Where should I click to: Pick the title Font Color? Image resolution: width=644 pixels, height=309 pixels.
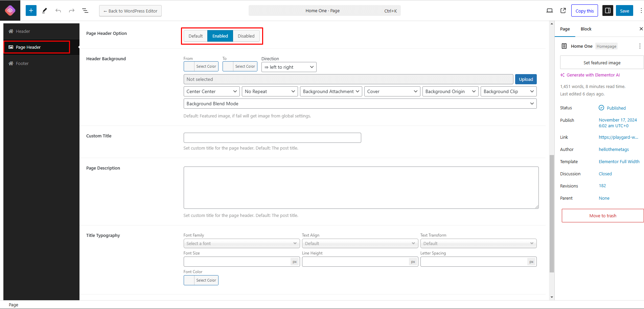pyautogui.click(x=201, y=280)
